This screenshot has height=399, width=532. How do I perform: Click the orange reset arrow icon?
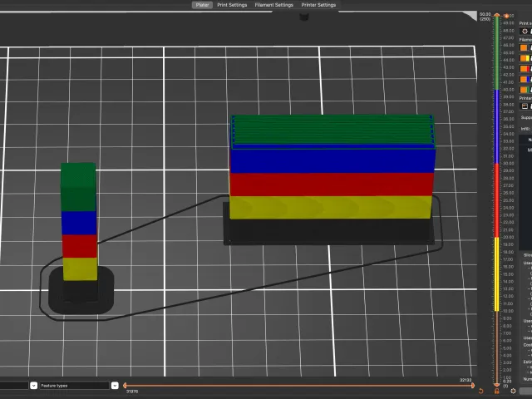pos(480,392)
